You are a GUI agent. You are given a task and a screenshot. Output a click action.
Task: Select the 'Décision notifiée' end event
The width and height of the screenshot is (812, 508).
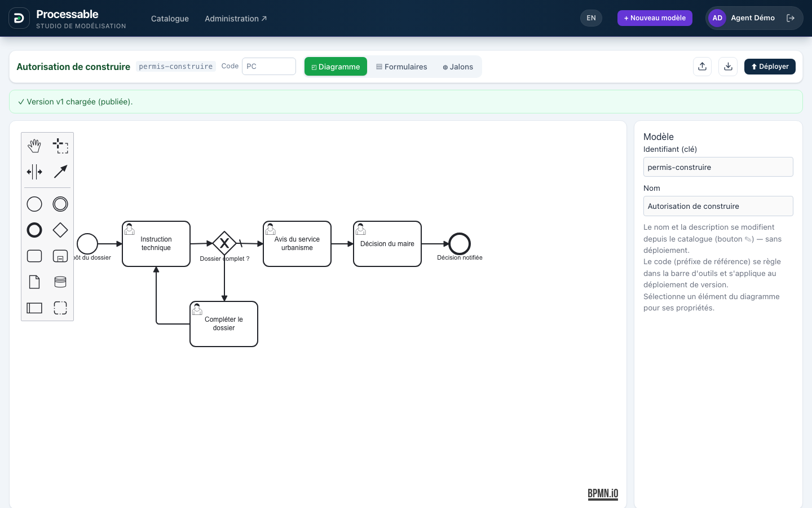(x=460, y=244)
